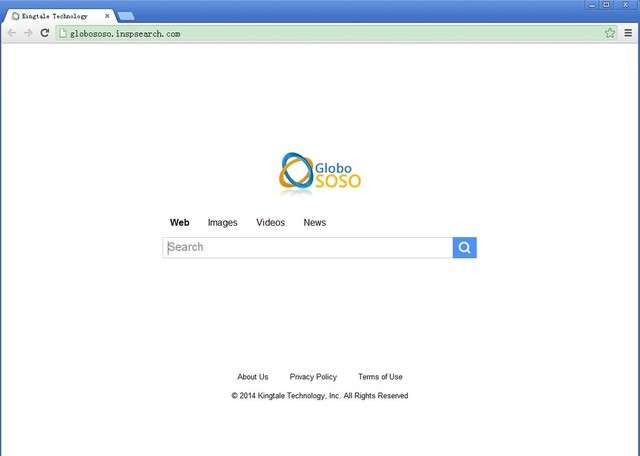The width and height of the screenshot is (640, 456).
Task: Click the blue magnifier search button
Action: click(464, 247)
